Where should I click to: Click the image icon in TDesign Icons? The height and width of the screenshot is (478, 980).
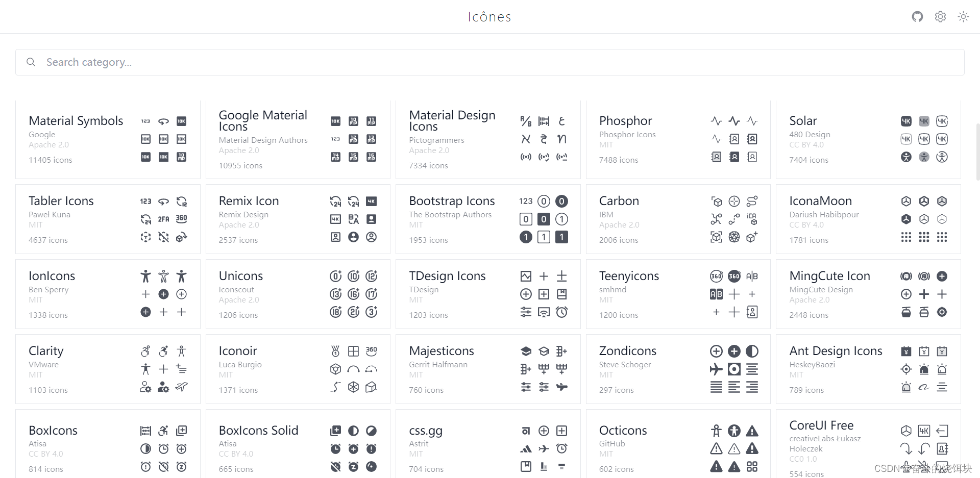(526, 276)
